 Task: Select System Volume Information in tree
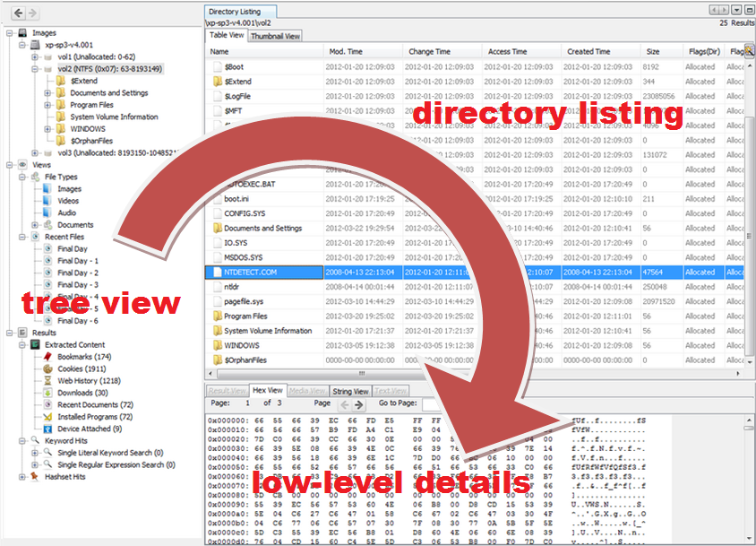[114, 117]
